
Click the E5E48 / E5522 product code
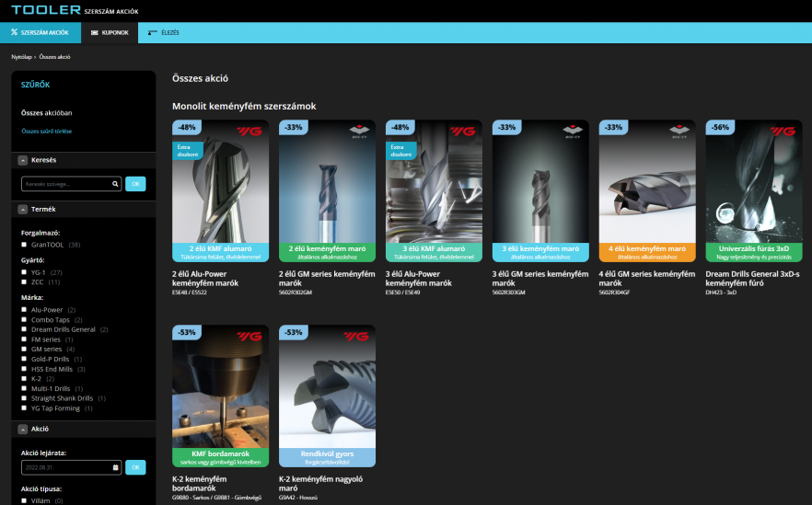[190, 293]
